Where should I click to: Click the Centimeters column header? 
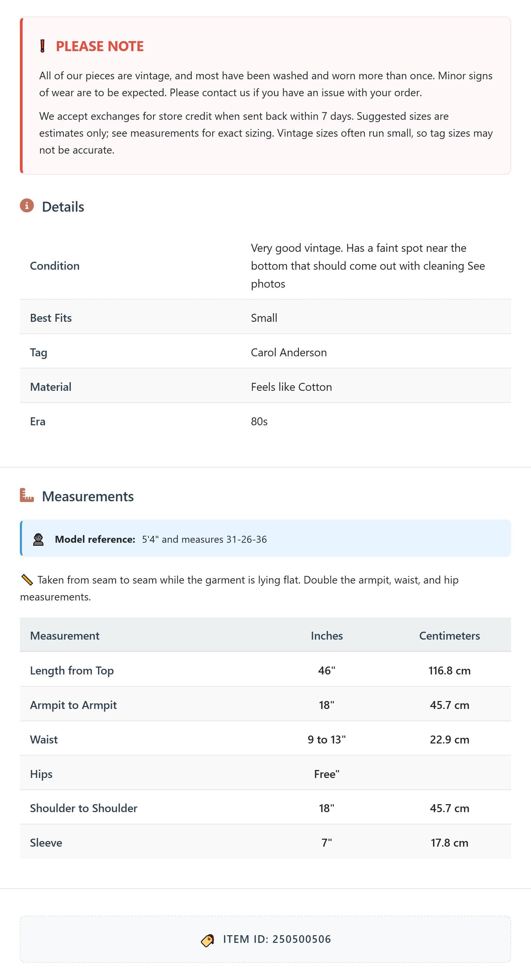click(x=450, y=635)
